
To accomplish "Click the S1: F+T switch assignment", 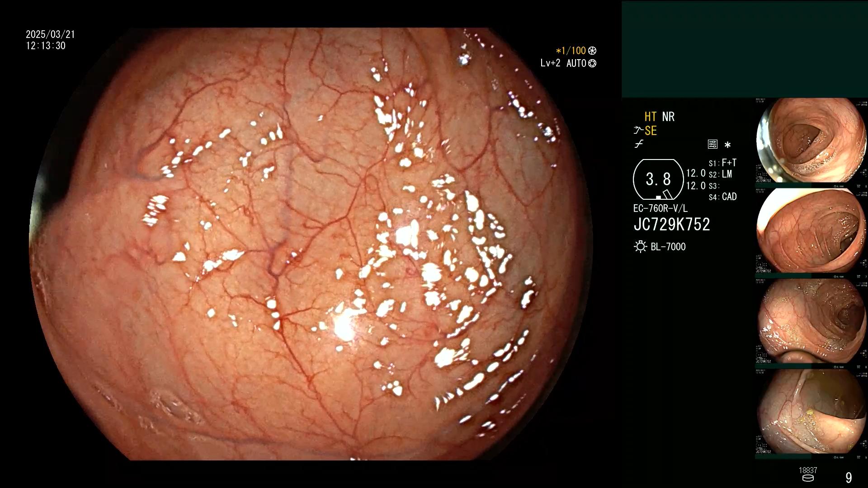I will point(722,163).
